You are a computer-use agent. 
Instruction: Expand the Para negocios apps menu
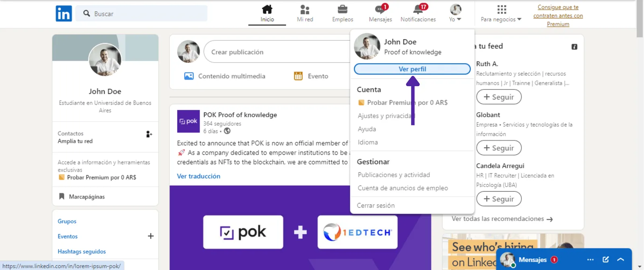(501, 14)
